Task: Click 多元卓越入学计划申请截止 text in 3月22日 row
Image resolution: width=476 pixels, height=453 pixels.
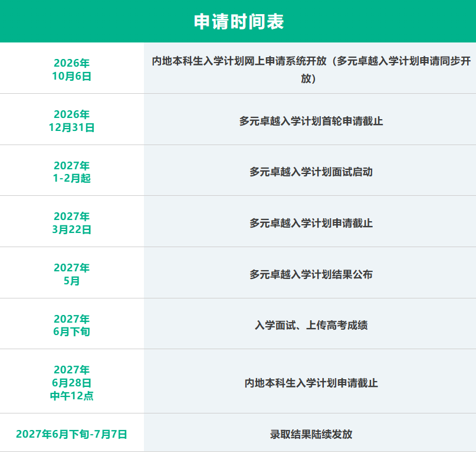Action: coord(311,223)
